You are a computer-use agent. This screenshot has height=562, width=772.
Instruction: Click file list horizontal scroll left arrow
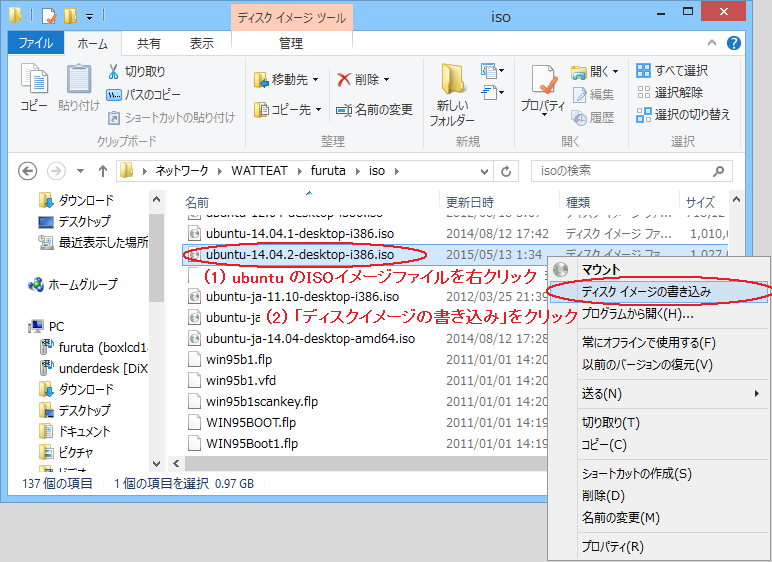(x=176, y=463)
